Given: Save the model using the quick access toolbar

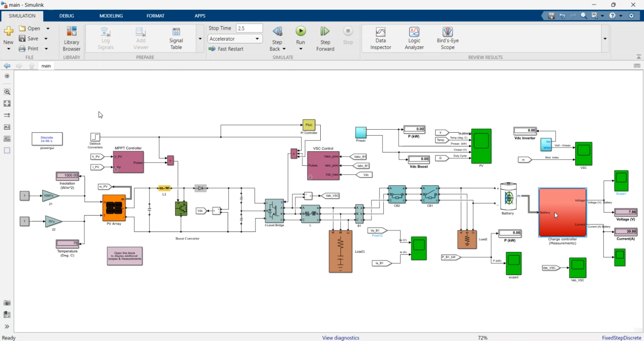Looking at the screenshot, I should (x=551, y=15).
